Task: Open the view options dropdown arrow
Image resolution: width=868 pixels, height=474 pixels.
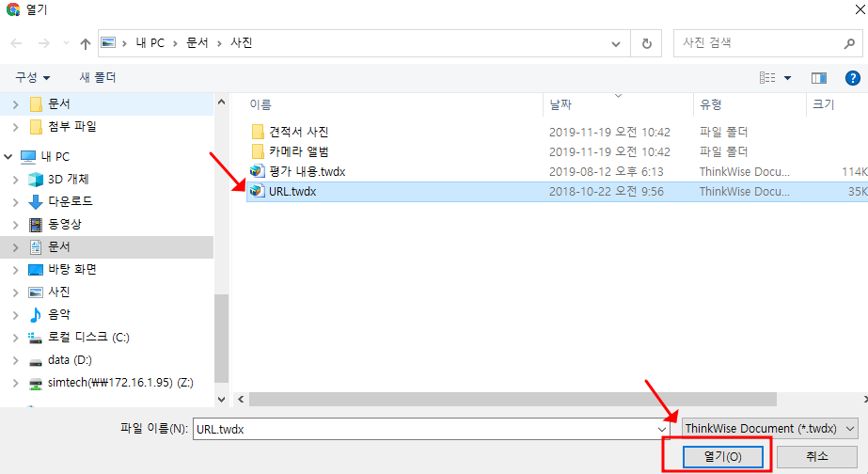Action: [787, 78]
